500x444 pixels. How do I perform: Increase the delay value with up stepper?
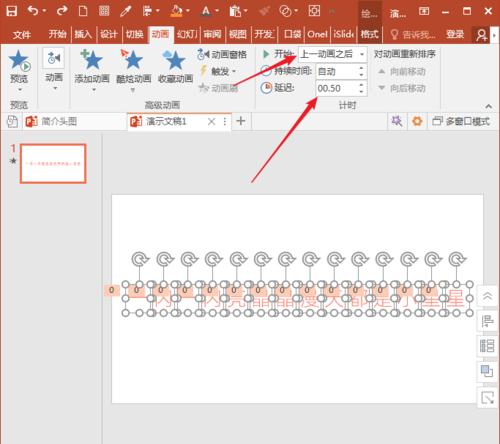(361, 85)
